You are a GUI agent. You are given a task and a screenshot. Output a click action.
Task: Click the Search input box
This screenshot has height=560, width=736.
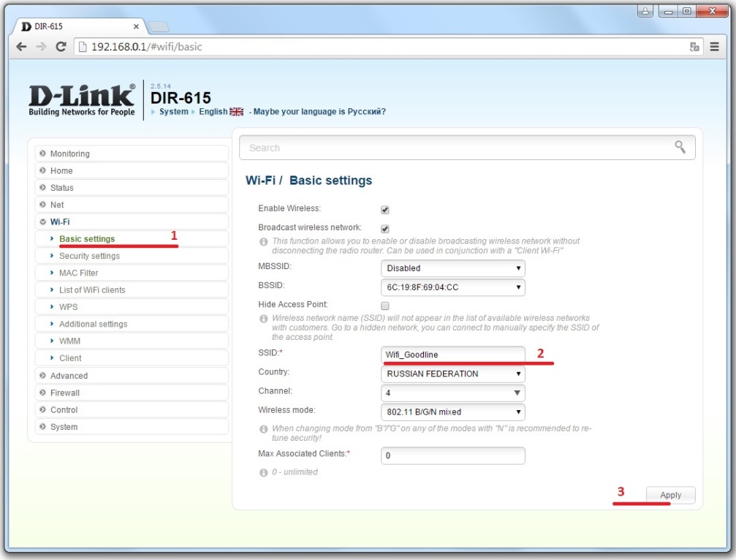(x=467, y=148)
